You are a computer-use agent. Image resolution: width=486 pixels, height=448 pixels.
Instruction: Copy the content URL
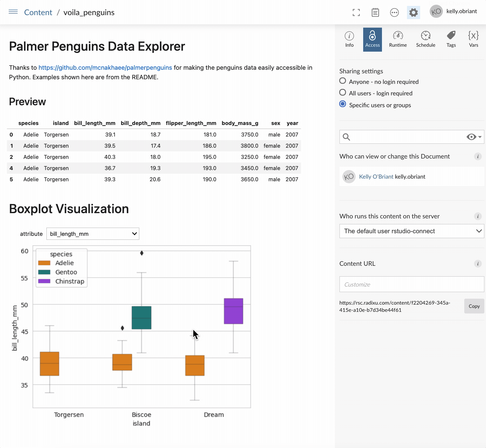click(x=474, y=306)
